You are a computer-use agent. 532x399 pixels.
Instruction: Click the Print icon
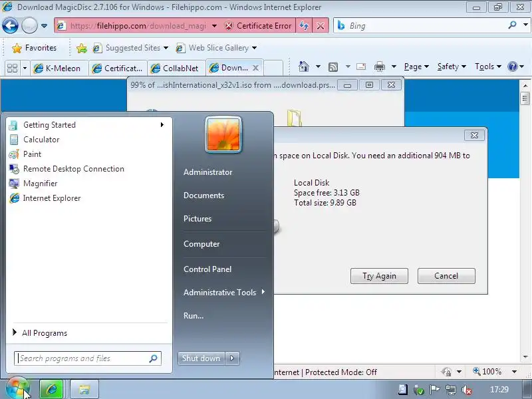click(379, 66)
